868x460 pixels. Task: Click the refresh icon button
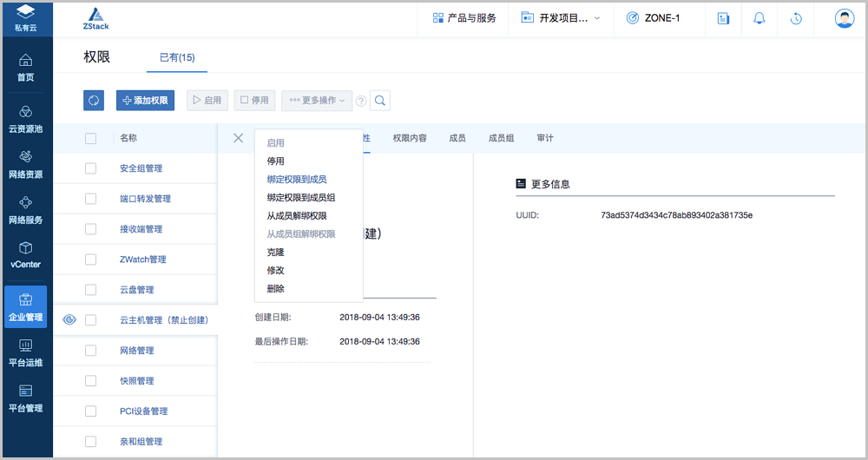click(x=94, y=101)
